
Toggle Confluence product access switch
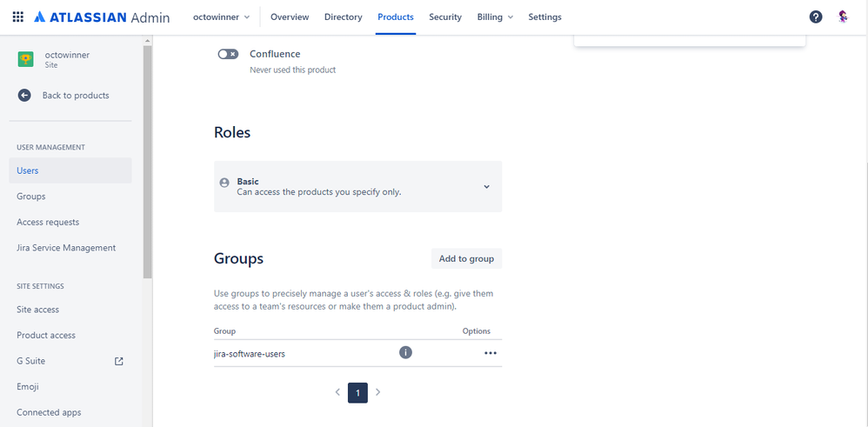coord(228,54)
